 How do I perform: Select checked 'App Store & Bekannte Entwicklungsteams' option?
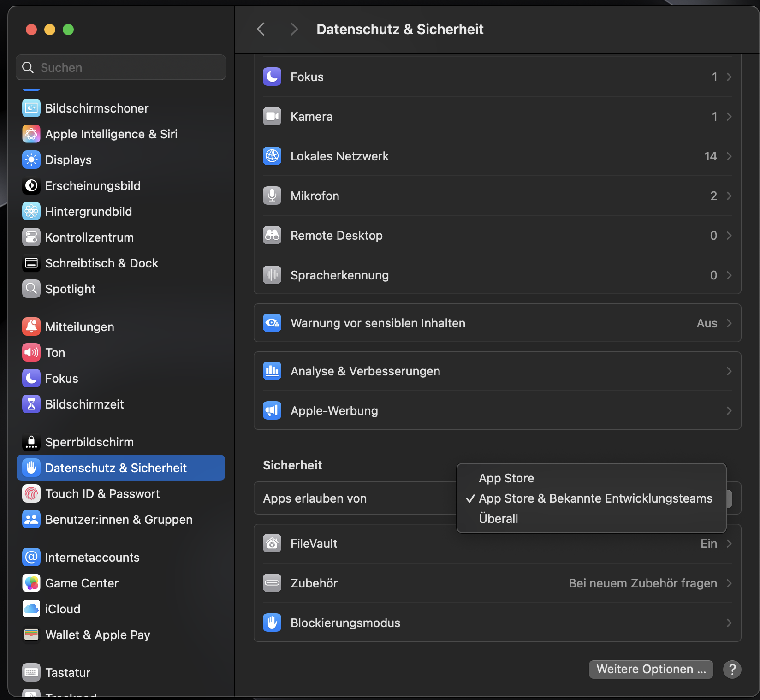[x=595, y=498]
